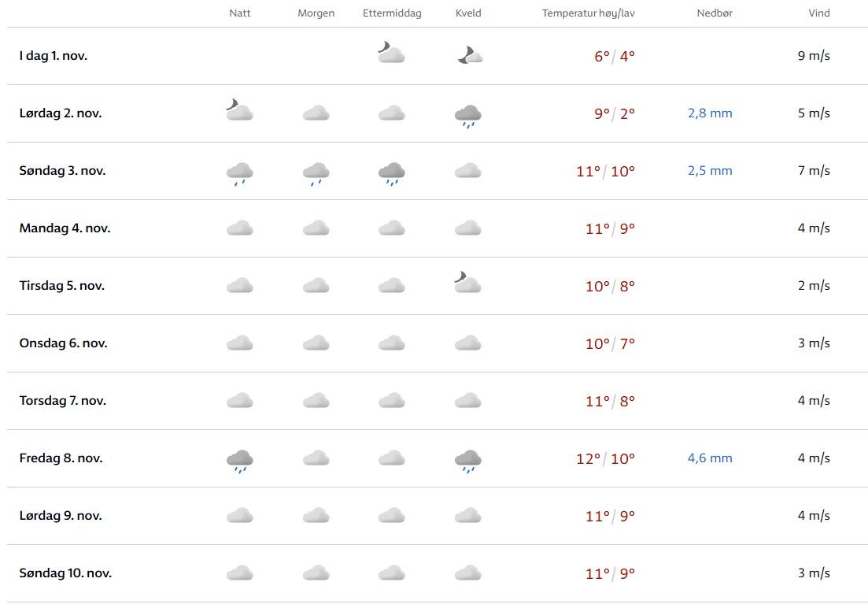Click the 4,6 mm precipitation value
Image resolution: width=868 pixels, height=608 pixels.
[x=710, y=458]
